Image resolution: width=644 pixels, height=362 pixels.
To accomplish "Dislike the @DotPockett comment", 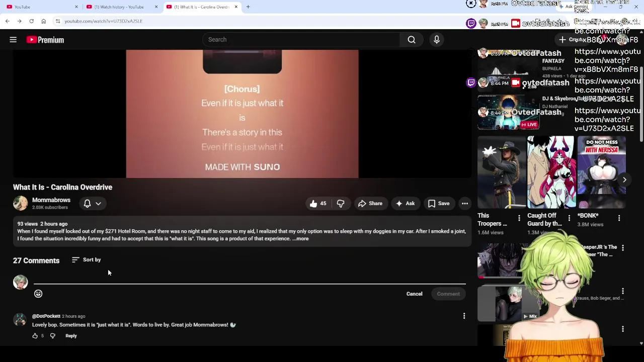I will pyautogui.click(x=53, y=336).
